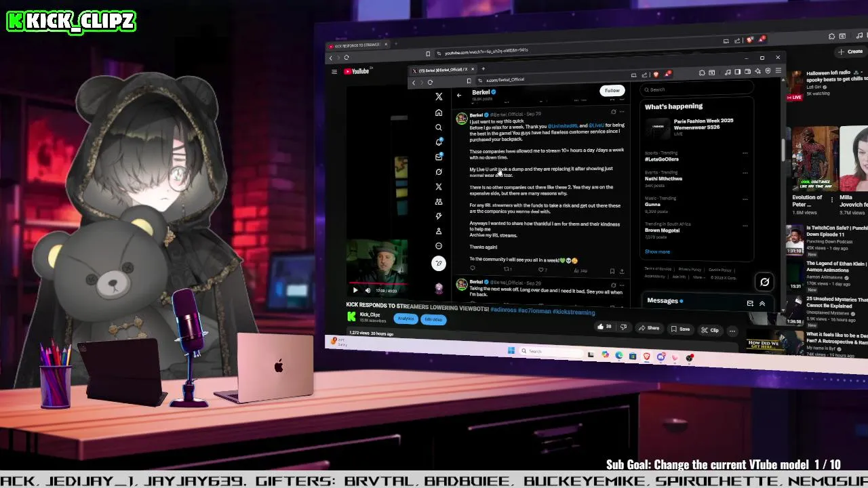
Task: Open the Grok icon in X sidebar
Action: click(439, 172)
